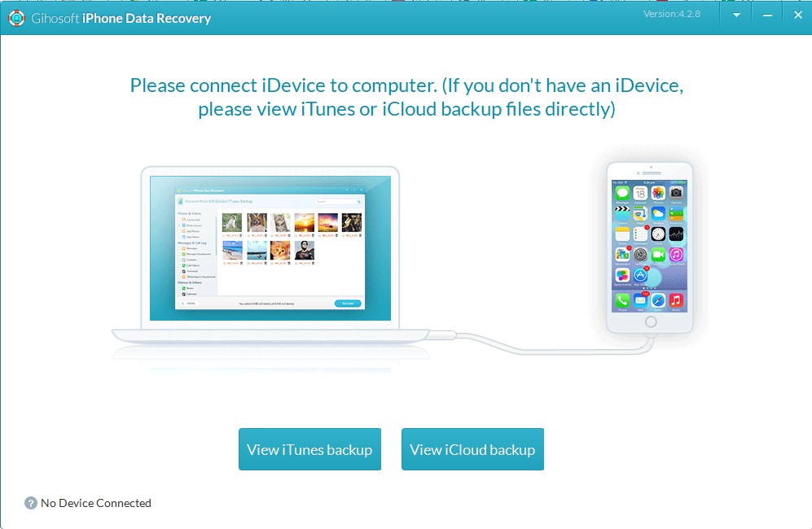Click the laptop screen illustration
This screenshot has height=529, width=812.
(x=270, y=248)
